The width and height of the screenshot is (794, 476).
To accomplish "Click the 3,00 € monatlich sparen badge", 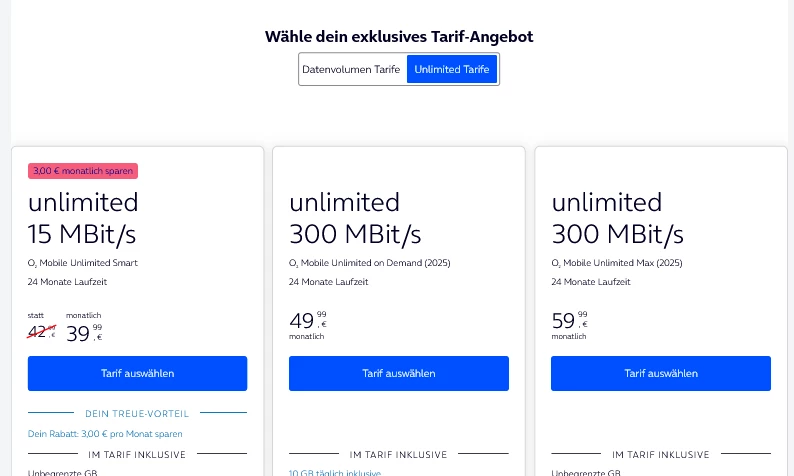I will point(83,171).
